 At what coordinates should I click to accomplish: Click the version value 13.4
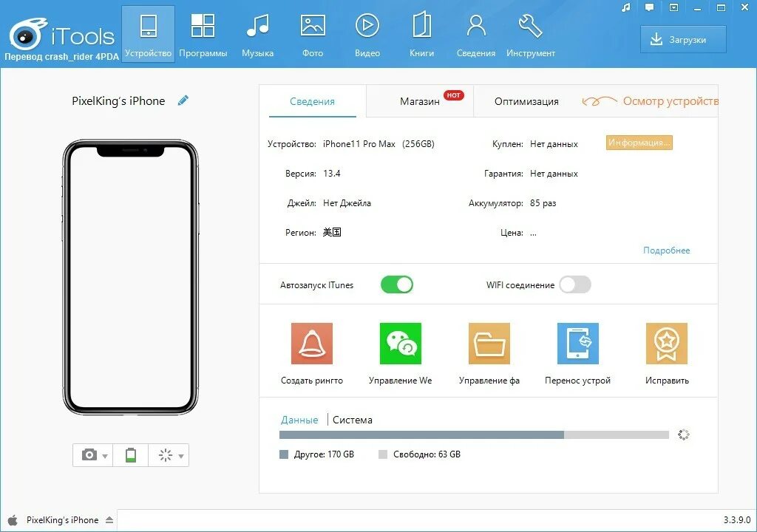tap(332, 174)
